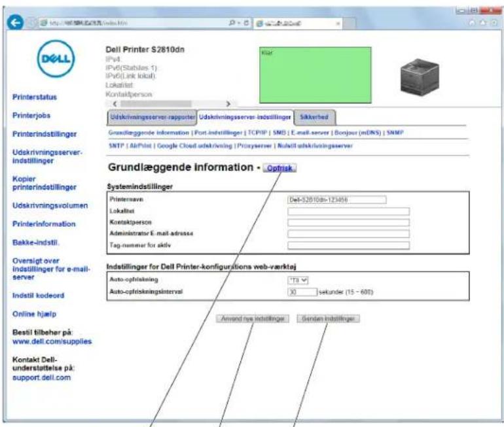Visit support.dell.com link
Viewport: 504px width, 427px height.
(x=41, y=377)
